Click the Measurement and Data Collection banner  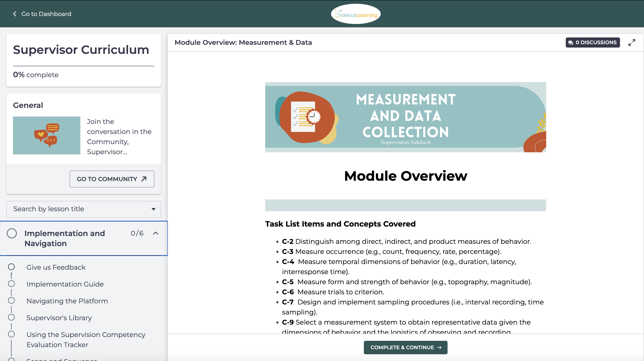[x=405, y=117]
